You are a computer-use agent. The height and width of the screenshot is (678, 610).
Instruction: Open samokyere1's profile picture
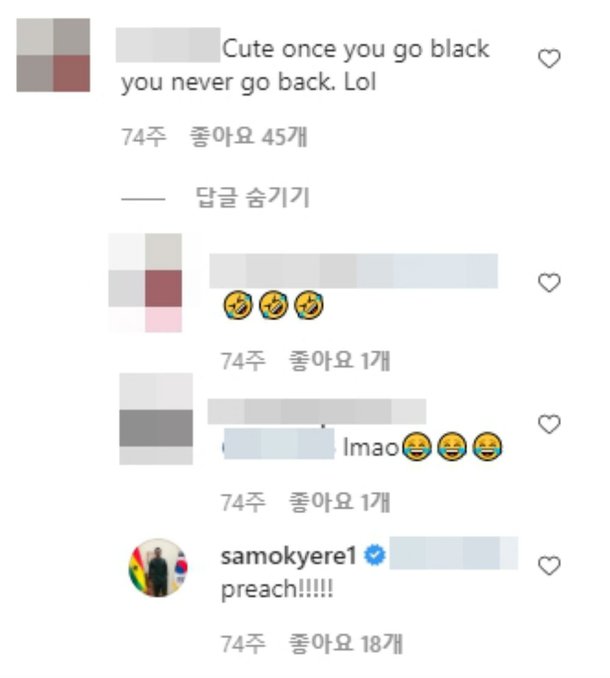coord(158,568)
